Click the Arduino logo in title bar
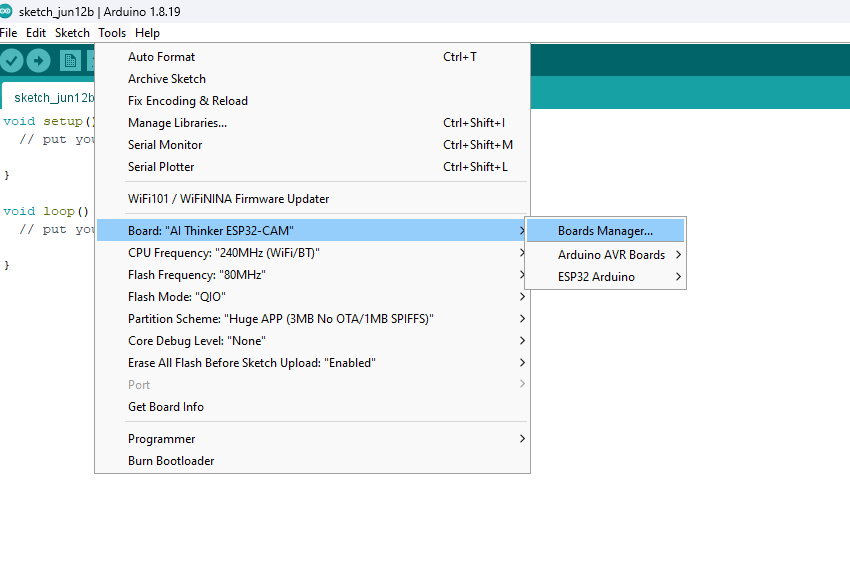 coord(5,11)
